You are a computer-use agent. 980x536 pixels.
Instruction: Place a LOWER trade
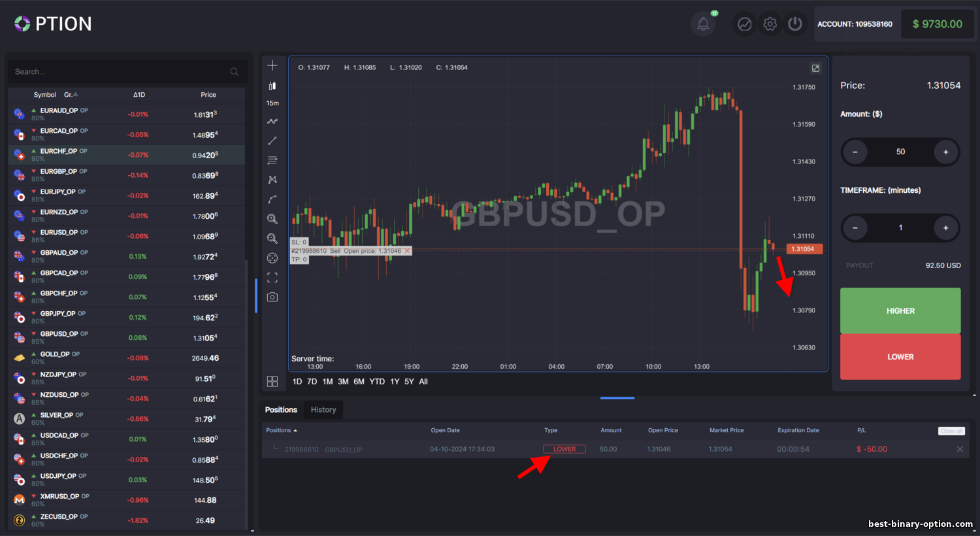(900, 357)
